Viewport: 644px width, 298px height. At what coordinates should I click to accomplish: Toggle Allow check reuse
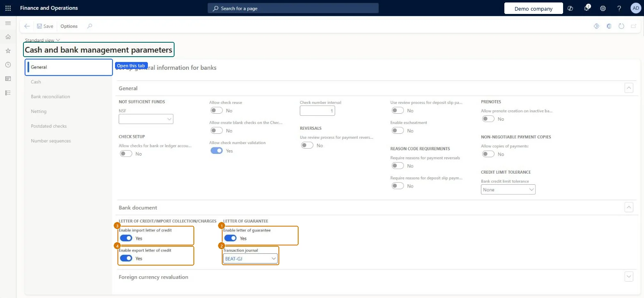[216, 110]
